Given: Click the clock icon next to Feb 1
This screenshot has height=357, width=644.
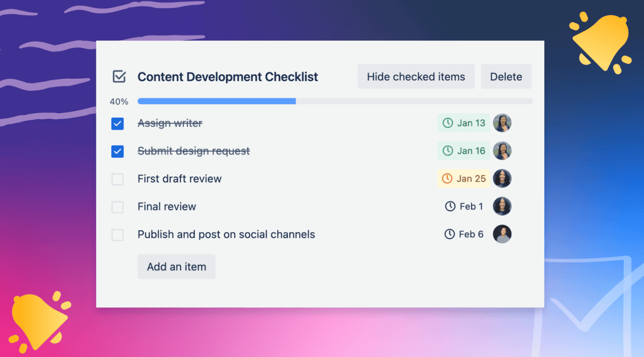Looking at the screenshot, I should (450, 206).
